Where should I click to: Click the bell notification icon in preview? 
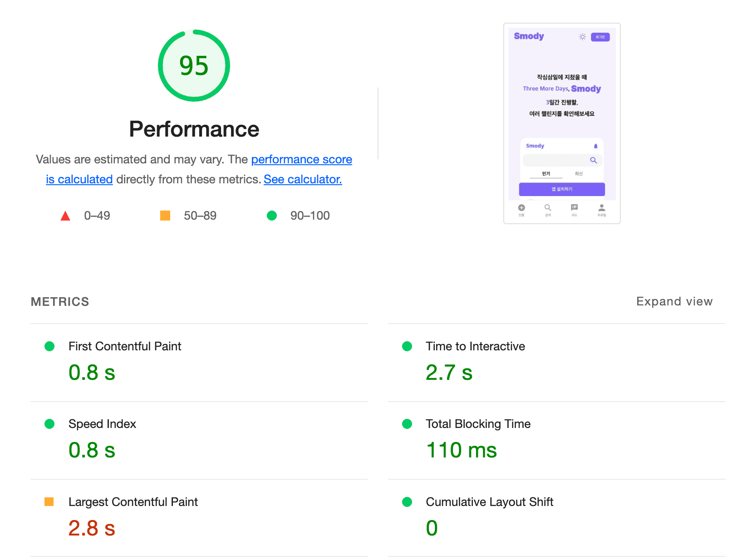[x=595, y=146]
